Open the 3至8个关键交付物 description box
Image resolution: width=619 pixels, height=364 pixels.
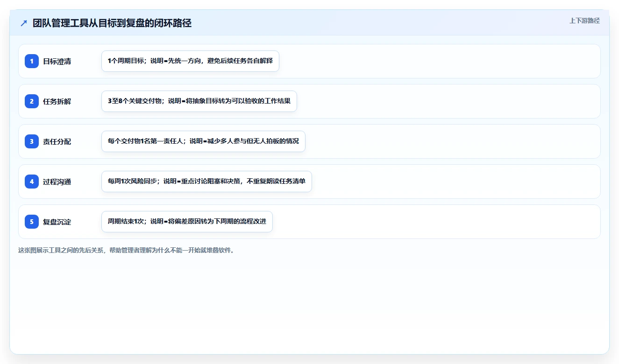[x=199, y=101]
